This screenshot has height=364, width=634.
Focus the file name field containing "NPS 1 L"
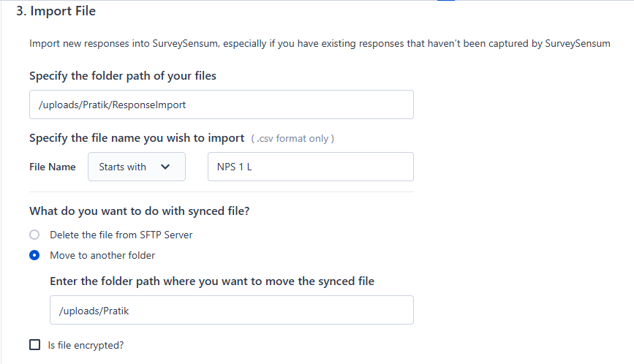[310, 167]
